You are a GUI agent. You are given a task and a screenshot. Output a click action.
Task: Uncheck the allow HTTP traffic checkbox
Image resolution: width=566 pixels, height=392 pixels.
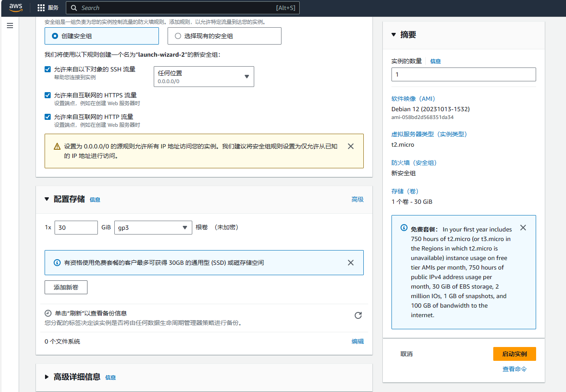pyautogui.click(x=48, y=117)
